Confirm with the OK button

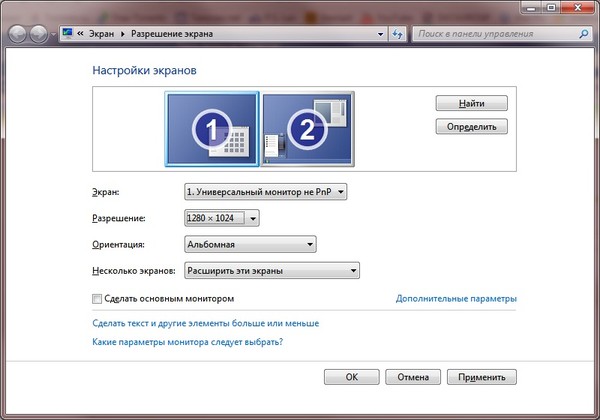point(352,377)
